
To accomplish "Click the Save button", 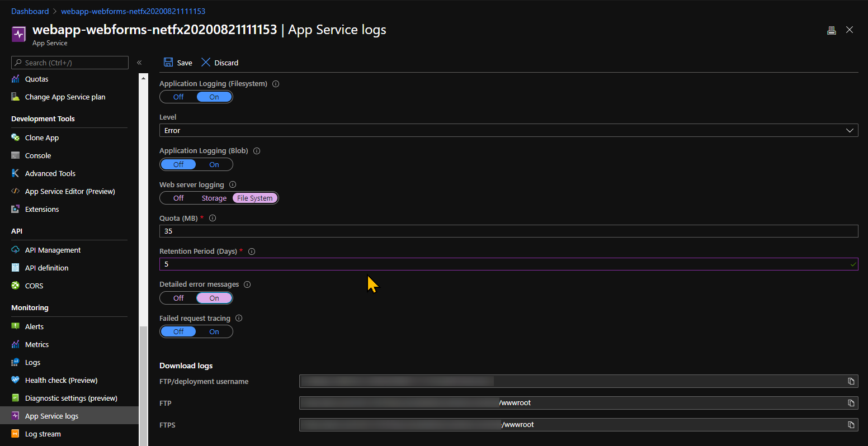I will [178, 63].
